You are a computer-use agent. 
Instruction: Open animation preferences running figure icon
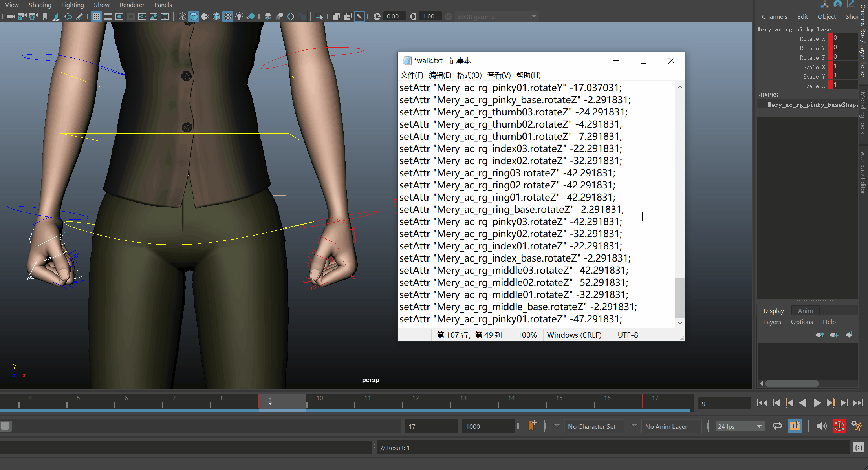point(856,426)
